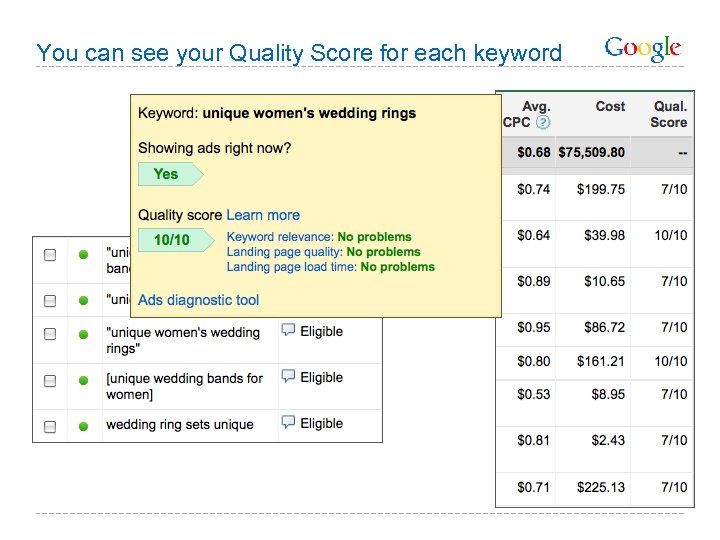Click the 10/10 quality score badge
720x540 pixels.
(173, 240)
